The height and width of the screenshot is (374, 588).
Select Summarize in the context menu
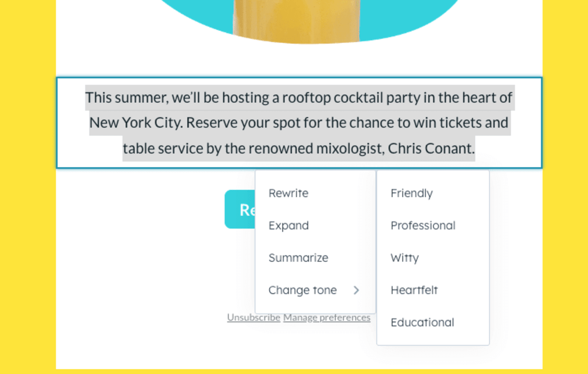tap(298, 258)
